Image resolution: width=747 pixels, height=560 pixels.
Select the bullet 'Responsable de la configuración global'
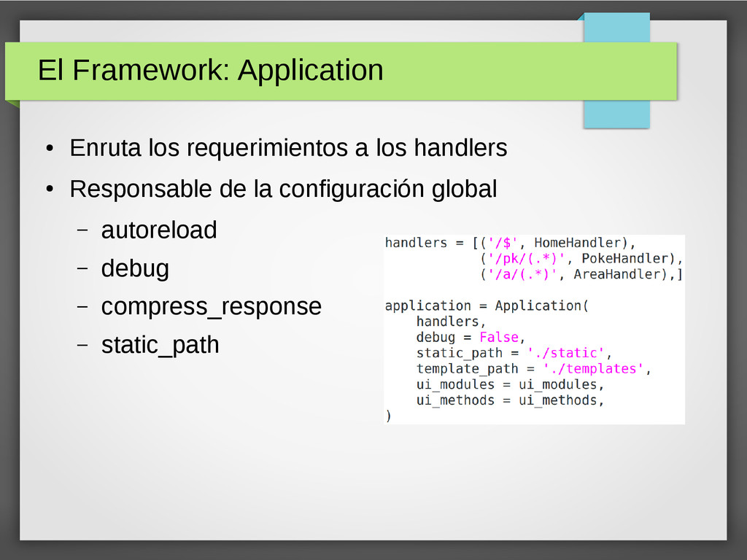pos(283,189)
